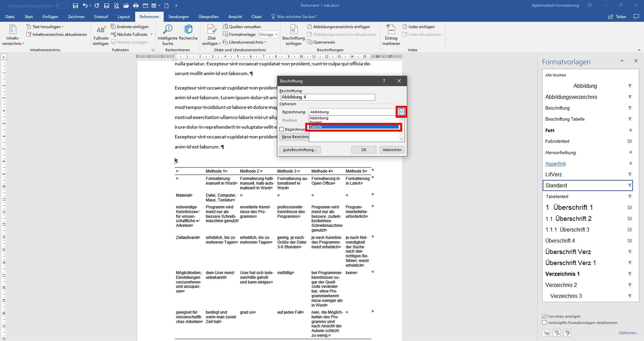
Task: Enable Vorschau anzeigen checkbox
Action: 544,316
